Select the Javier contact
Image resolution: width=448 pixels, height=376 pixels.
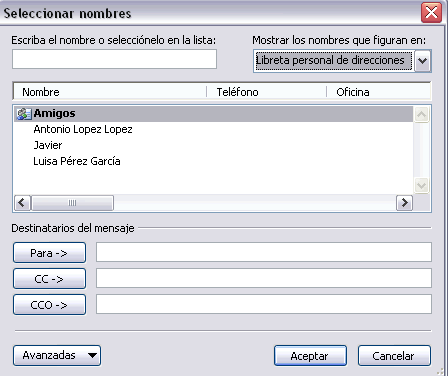click(x=48, y=145)
